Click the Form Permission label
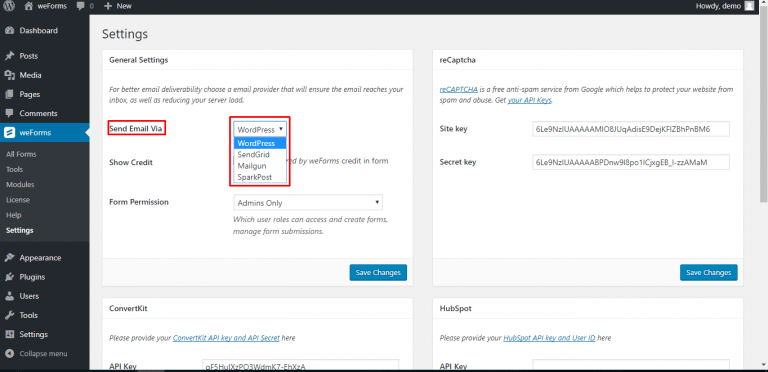The width and height of the screenshot is (768, 372). tap(139, 202)
